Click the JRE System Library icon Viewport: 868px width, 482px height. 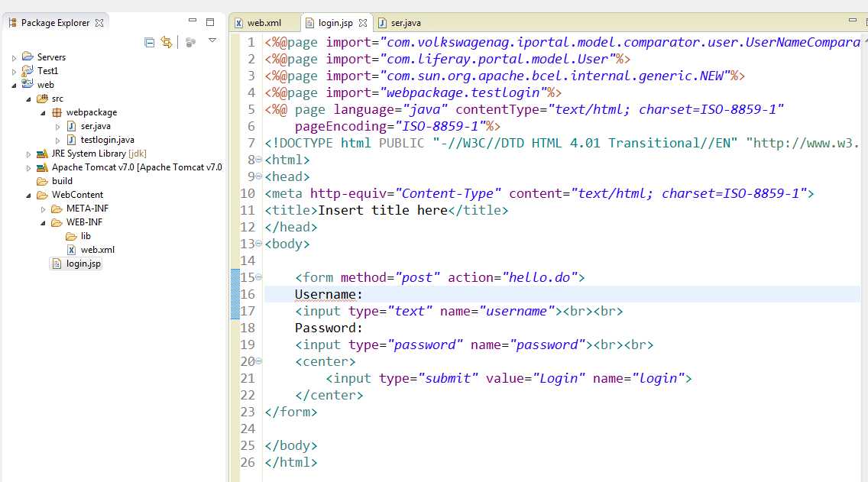click(42, 154)
